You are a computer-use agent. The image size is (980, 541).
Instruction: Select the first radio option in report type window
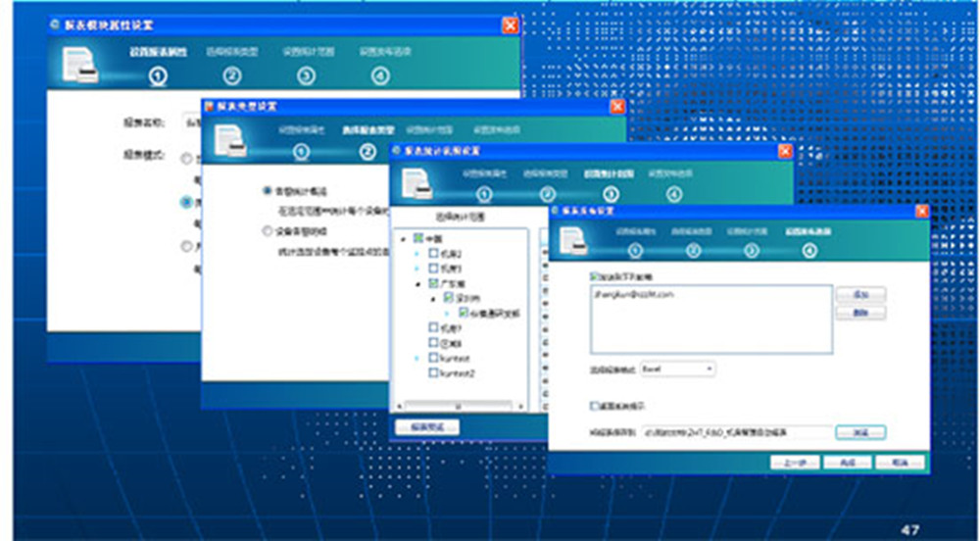(267, 192)
